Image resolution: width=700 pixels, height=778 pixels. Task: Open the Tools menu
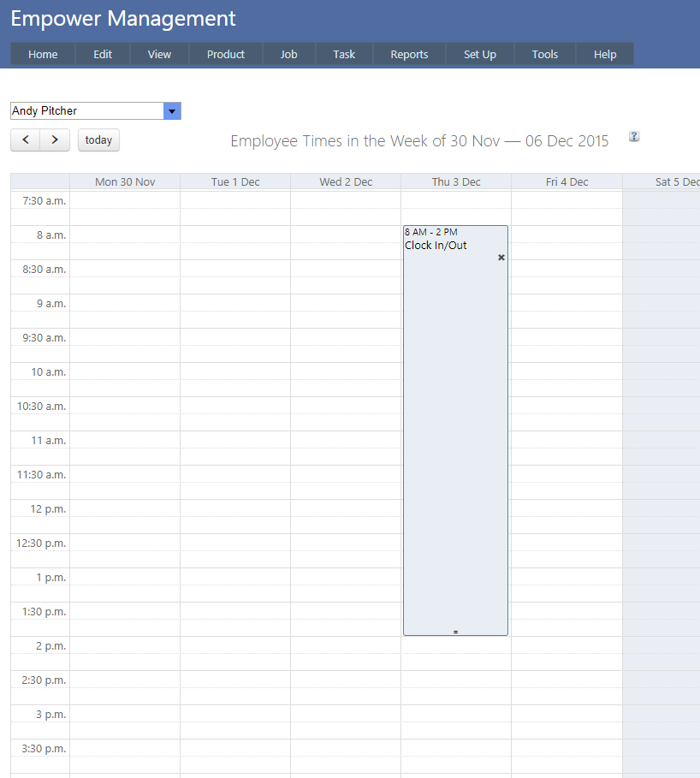(545, 54)
